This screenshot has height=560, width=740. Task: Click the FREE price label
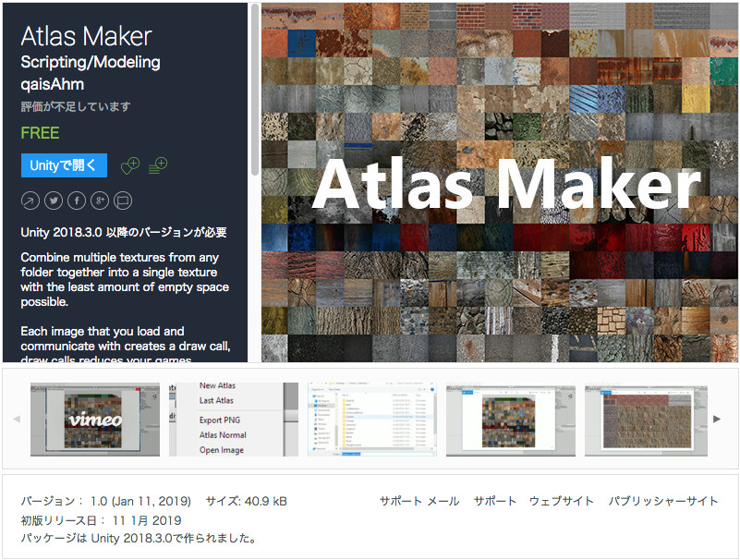tap(40, 133)
